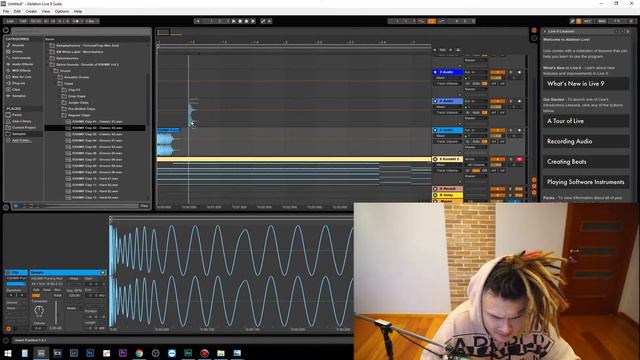Screen dimensions: 640x360
Task: Click the Tap tempo button
Action: 23,21
